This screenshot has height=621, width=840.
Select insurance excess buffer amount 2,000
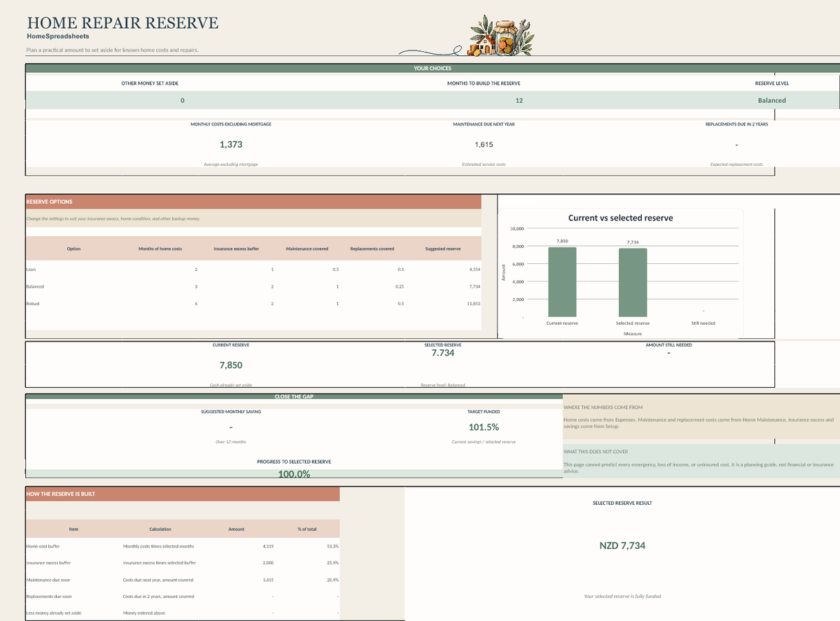tap(267, 562)
